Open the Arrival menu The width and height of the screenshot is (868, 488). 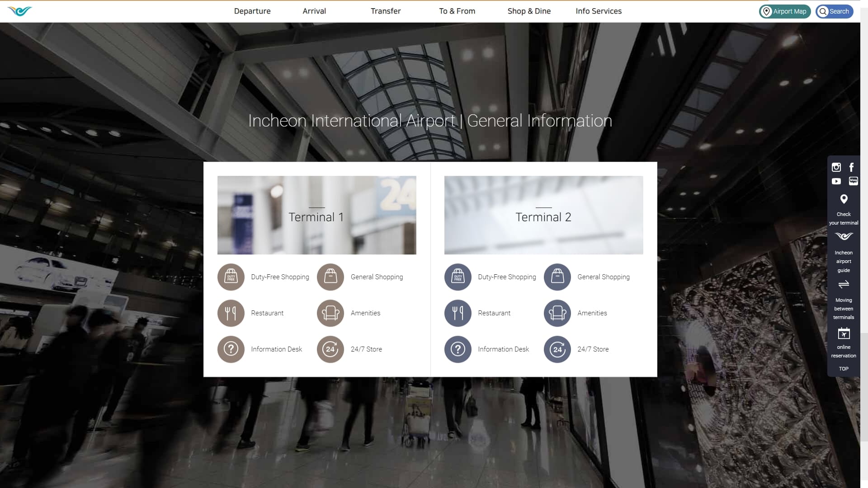tap(314, 11)
